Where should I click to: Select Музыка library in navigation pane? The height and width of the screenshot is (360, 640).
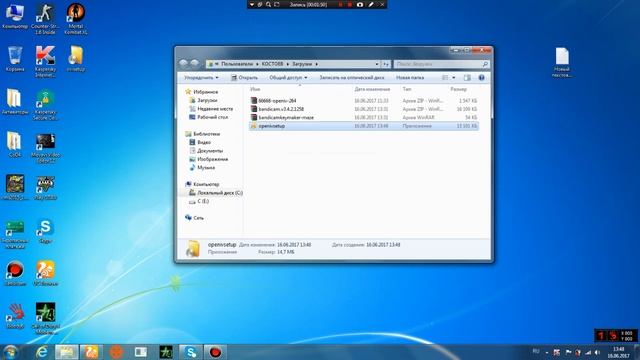206,168
